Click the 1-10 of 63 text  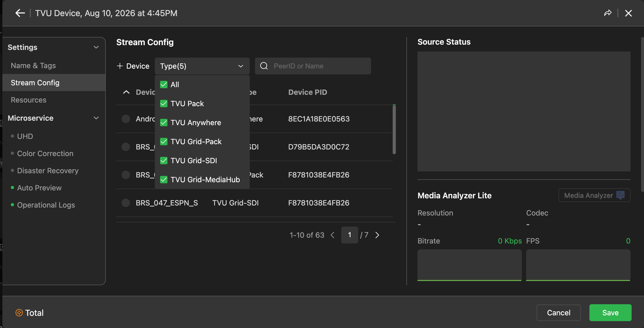(307, 235)
